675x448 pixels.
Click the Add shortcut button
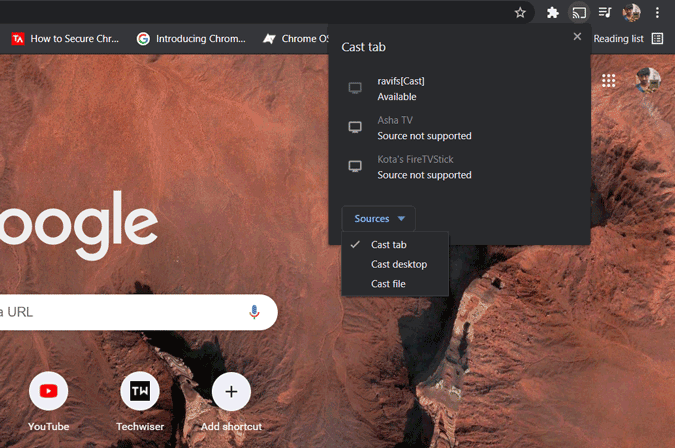coord(231,392)
